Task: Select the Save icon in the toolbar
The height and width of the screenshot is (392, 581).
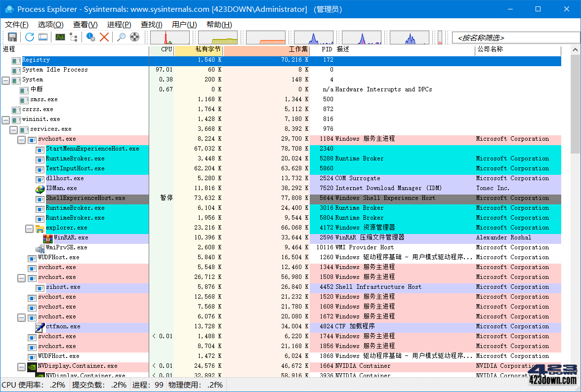Action: point(12,37)
